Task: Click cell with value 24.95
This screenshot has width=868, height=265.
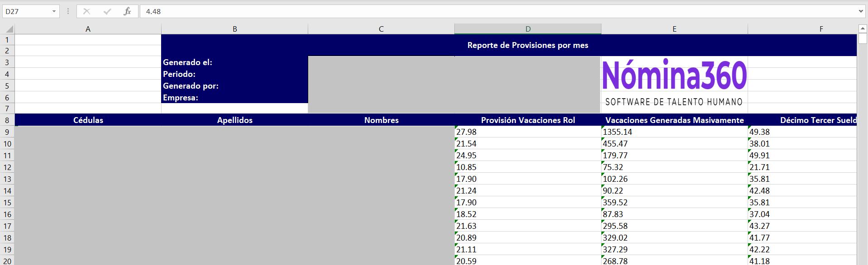Action: tap(528, 156)
